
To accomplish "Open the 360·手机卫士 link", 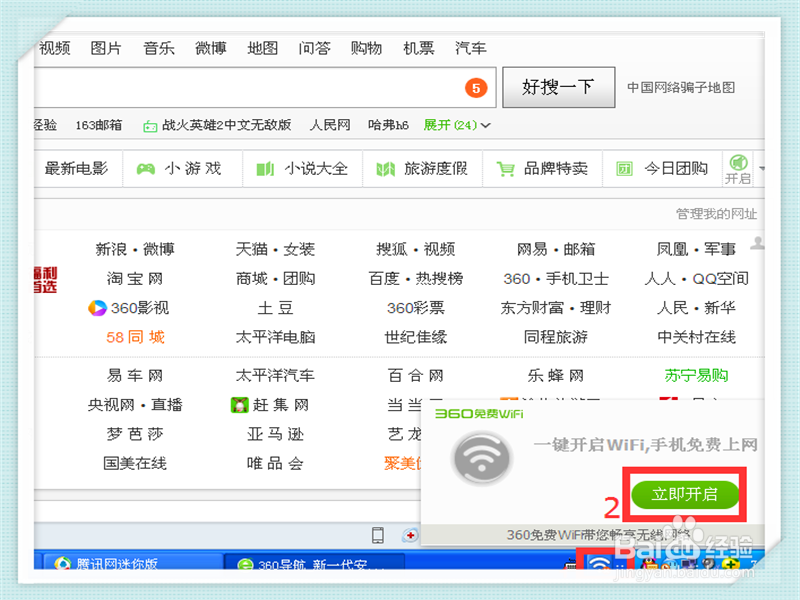I will point(556,279).
